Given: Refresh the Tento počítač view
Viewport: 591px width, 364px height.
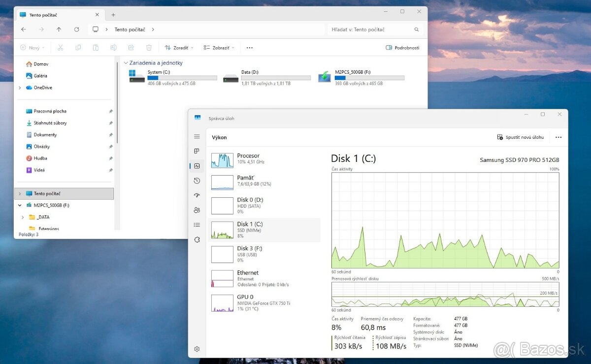Looking at the screenshot, I should coord(76,30).
